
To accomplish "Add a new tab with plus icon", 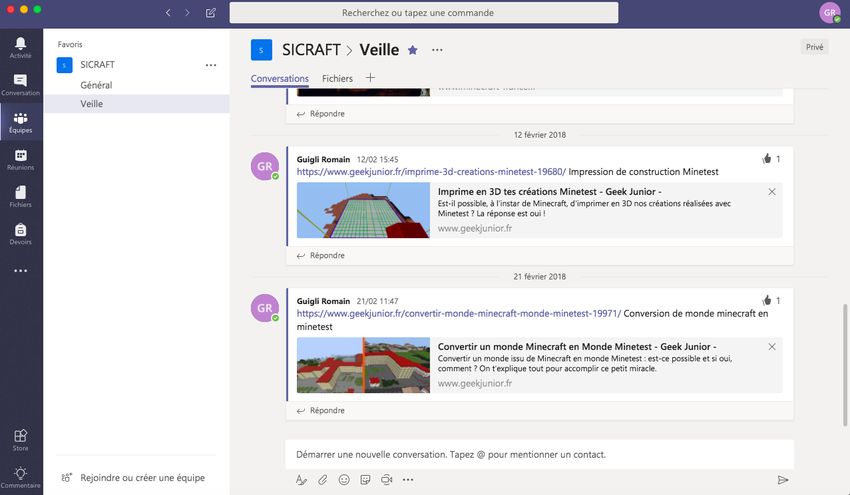I will (370, 78).
